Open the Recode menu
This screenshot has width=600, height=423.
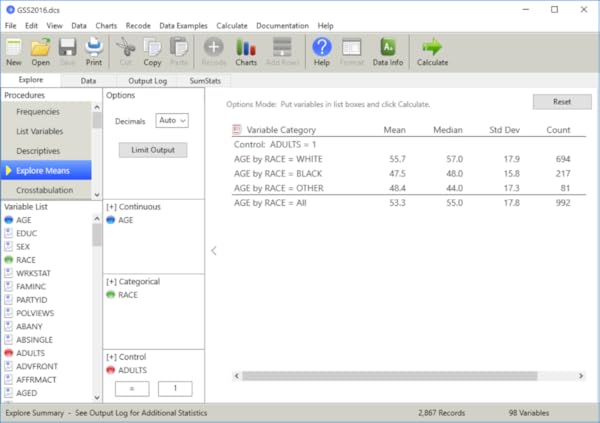(138, 26)
